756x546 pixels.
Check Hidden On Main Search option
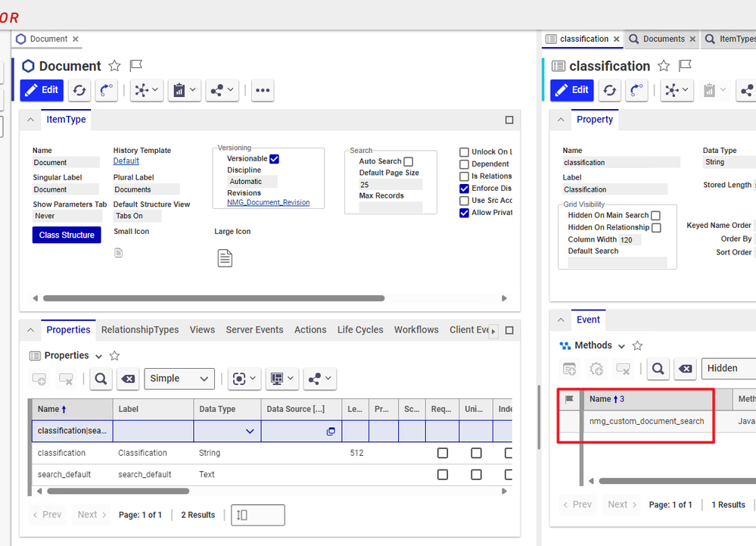pyautogui.click(x=656, y=216)
